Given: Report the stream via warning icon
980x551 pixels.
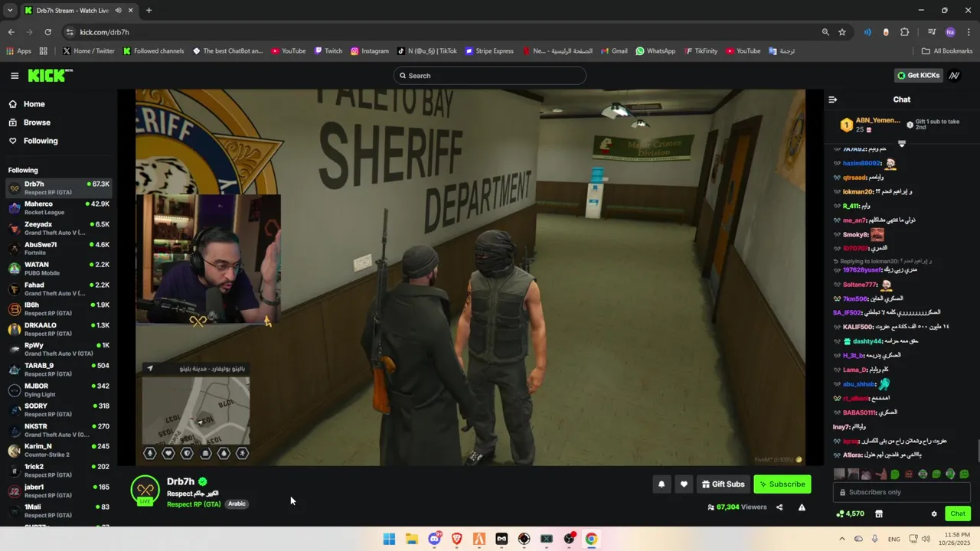Looking at the screenshot, I should (x=802, y=507).
